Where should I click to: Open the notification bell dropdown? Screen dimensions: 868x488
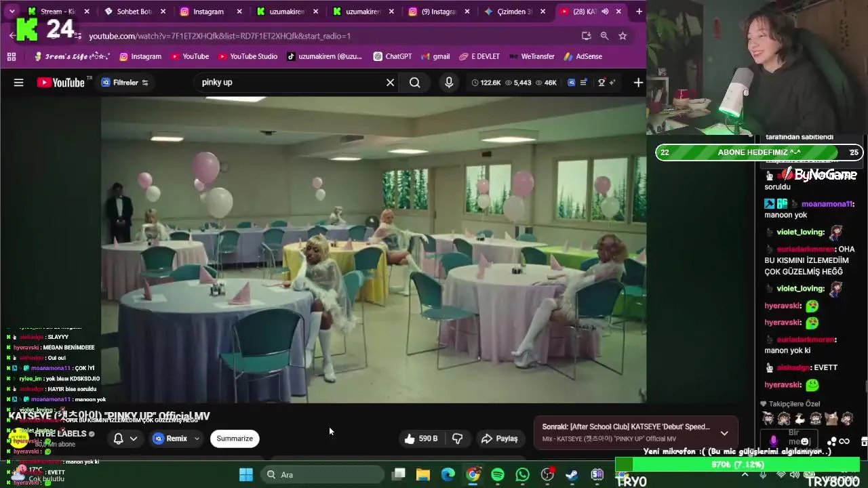[x=125, y=439]
